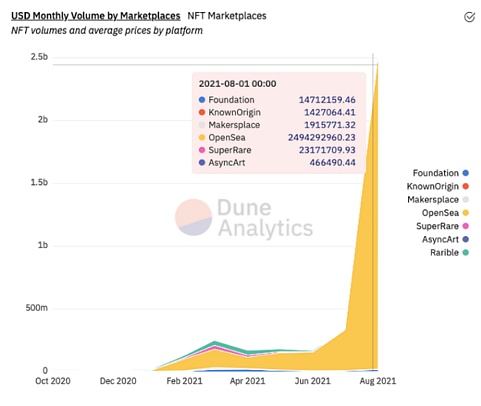Click the Oct 2020 x-axis label
Screen dimensions: 481x406
[x=53, y=381]
